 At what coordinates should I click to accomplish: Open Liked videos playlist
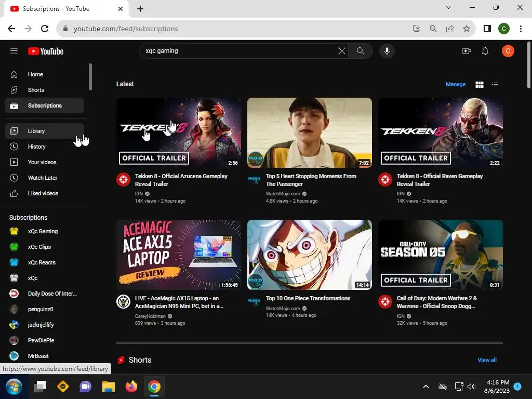(45, 193)
